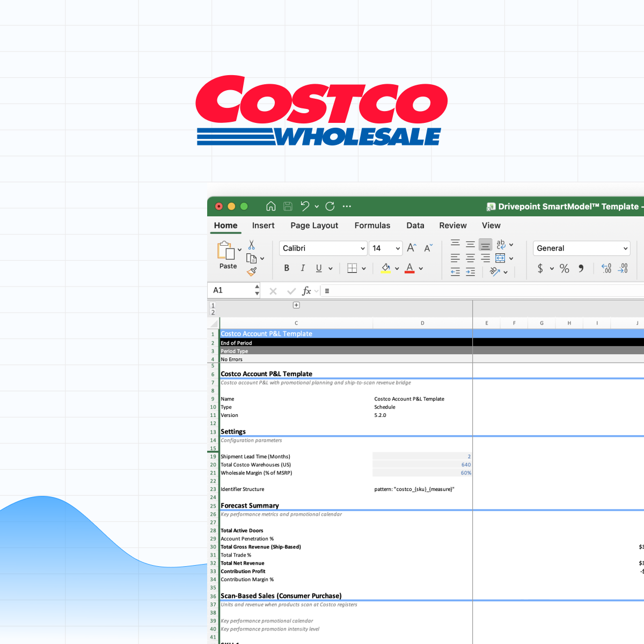Screen dimensions: 644x644
Task: Click the Increase Font Size icon
Action: click(x=412, y=247)
